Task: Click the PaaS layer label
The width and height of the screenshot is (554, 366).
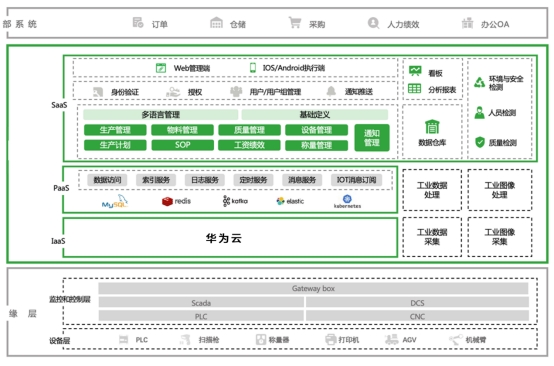Action: click(x=61, y=188)
